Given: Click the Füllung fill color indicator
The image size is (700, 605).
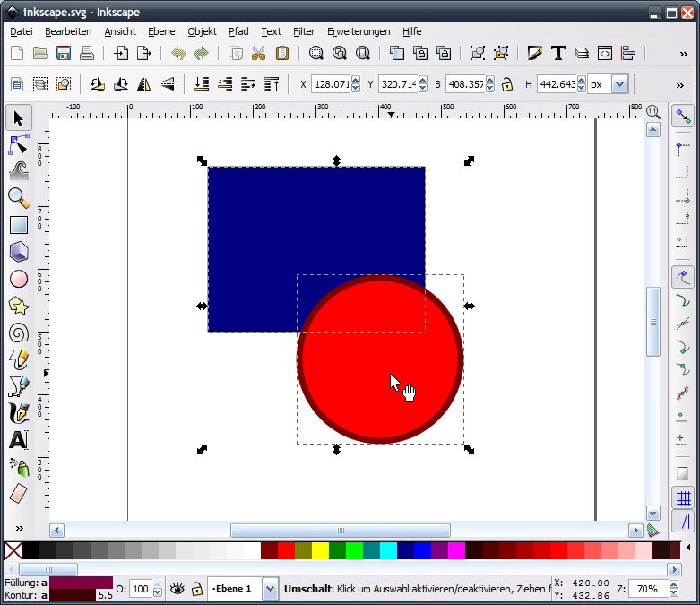Looking at the screenshot, I should [81, 583].
